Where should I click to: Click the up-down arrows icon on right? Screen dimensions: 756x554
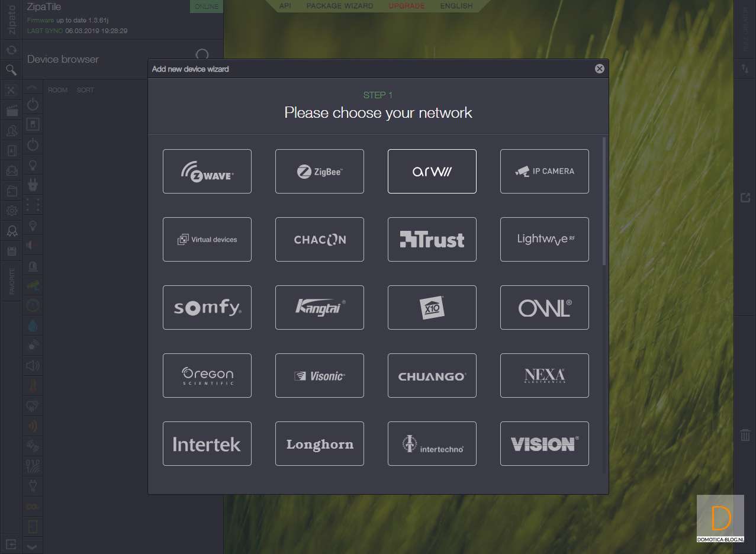coord(745,69)
